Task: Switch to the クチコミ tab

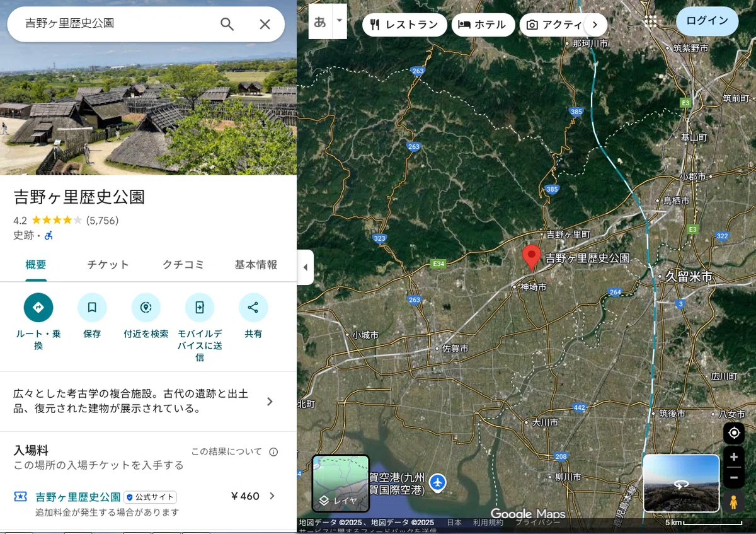Action: coord(183,265)
